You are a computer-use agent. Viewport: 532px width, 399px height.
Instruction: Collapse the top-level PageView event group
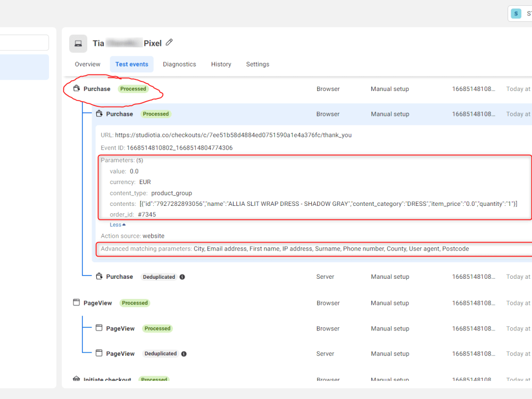297,303
